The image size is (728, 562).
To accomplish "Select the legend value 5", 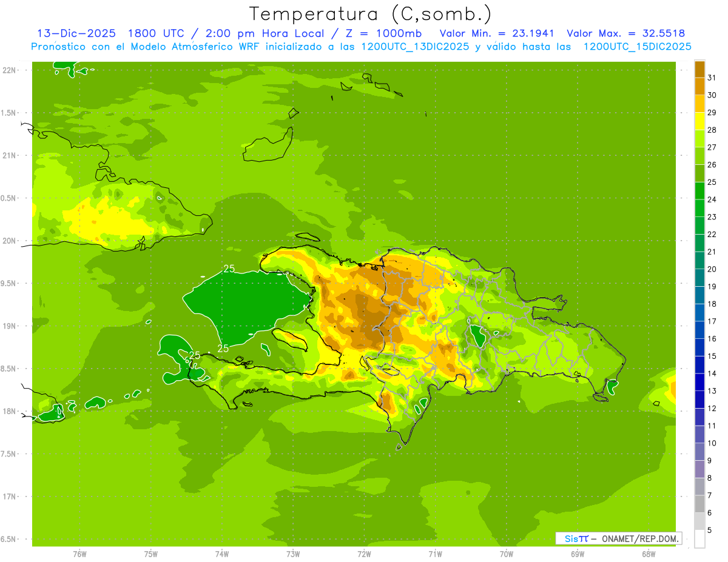I will pos(710,530).
